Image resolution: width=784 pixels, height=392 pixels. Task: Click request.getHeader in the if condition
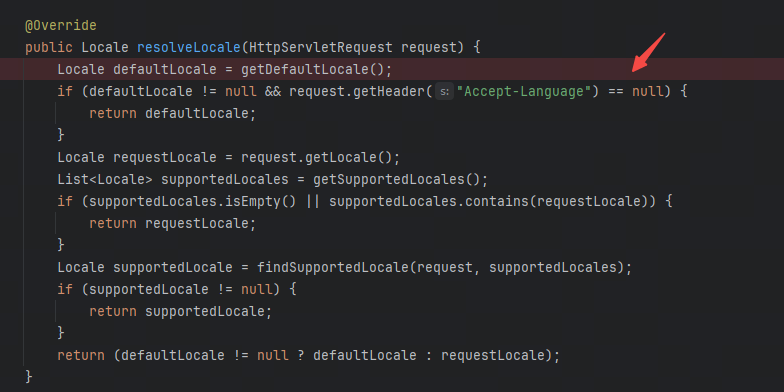click(x=356, y=92)
